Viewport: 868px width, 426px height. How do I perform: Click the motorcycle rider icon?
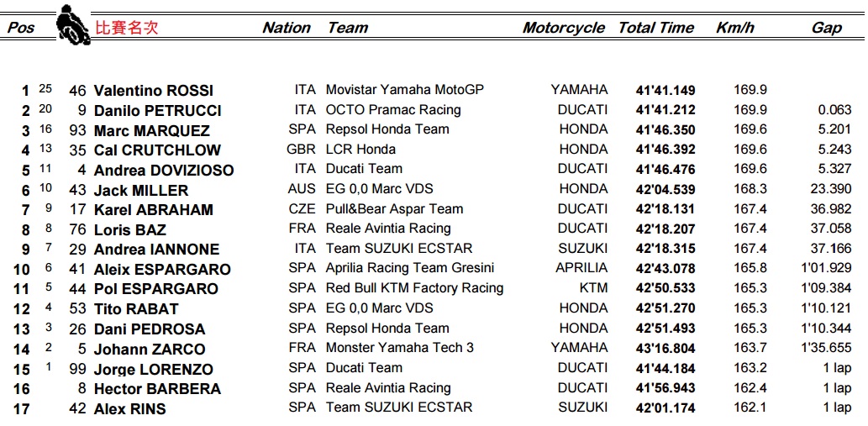click(x=73, y=25)
